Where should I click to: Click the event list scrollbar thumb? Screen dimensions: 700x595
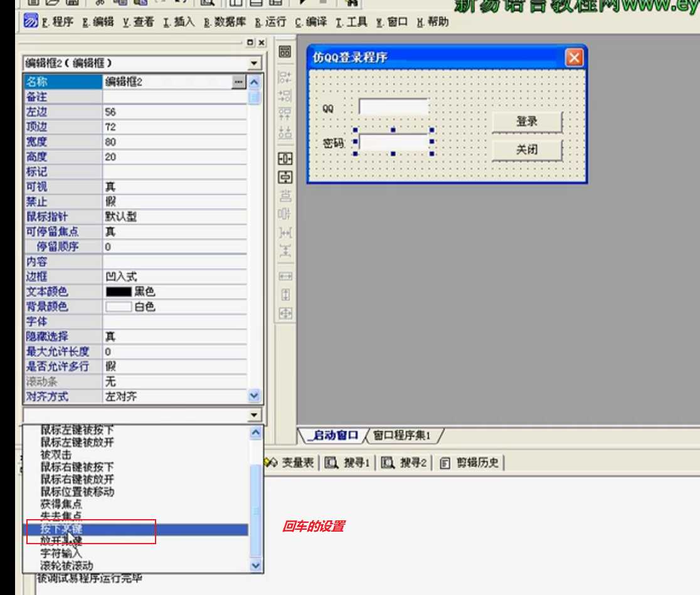(x=256, y=511)
